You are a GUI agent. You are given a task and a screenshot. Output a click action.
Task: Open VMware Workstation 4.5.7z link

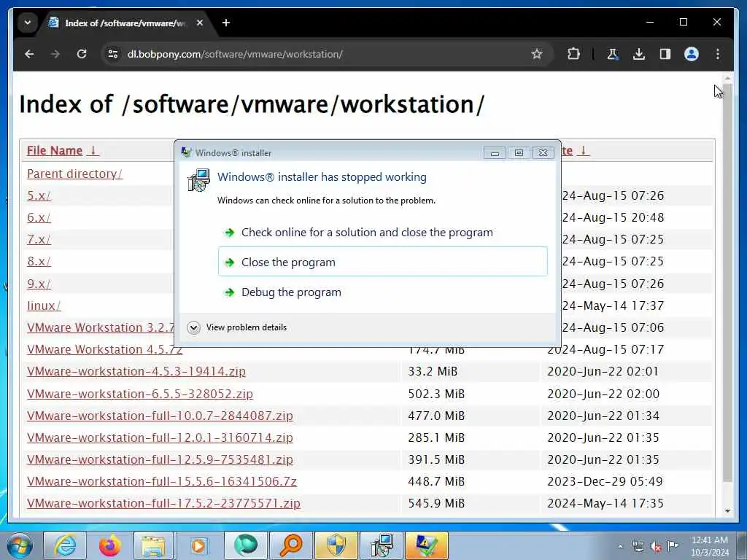pyautogui.click(x=104, y=349)
